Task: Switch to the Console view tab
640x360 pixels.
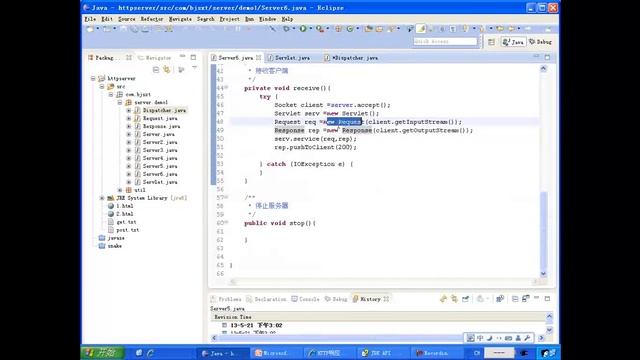Action: tap(306, 299)
